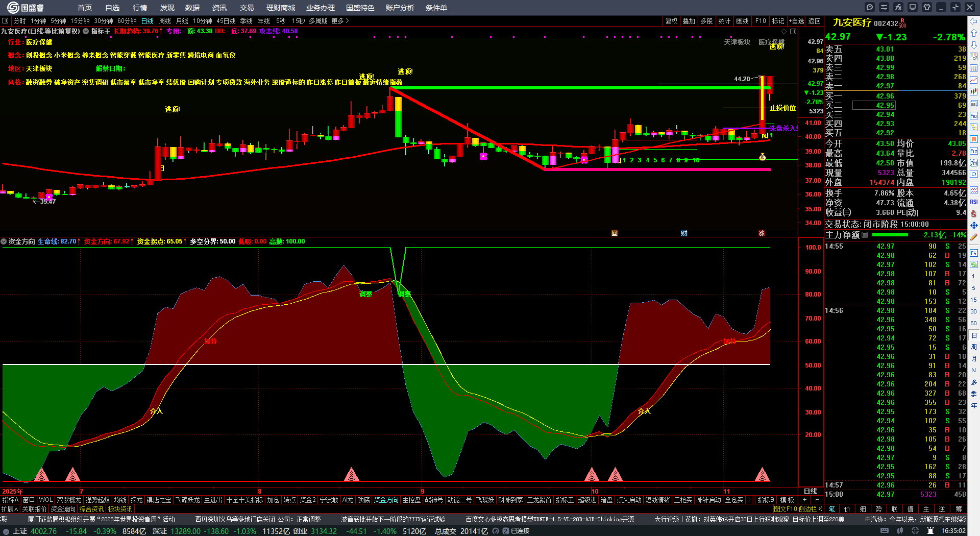Screen dimensions: 980x536
Task: Switch to the 周线 weekly chart tab
Action: point(165,21)
